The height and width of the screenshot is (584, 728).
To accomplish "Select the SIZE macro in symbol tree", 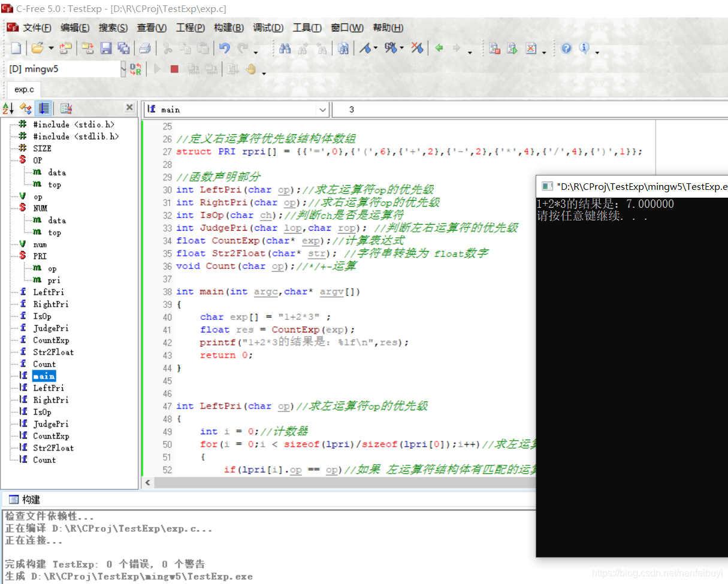I will 42,149.
